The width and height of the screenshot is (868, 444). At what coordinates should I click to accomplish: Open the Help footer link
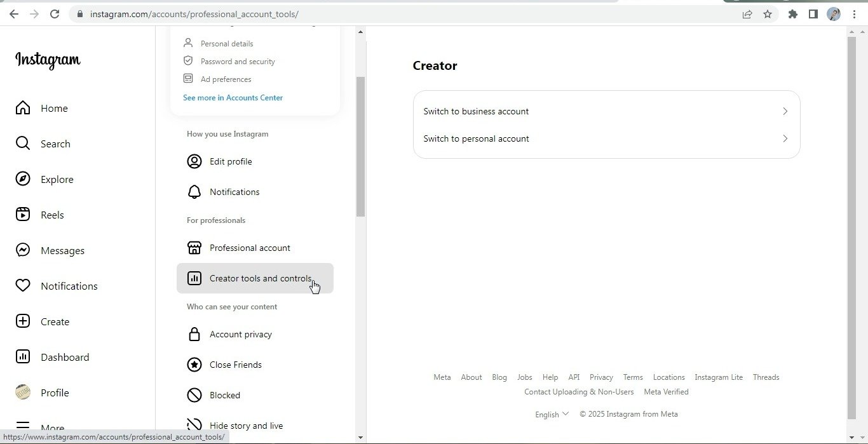550,377
